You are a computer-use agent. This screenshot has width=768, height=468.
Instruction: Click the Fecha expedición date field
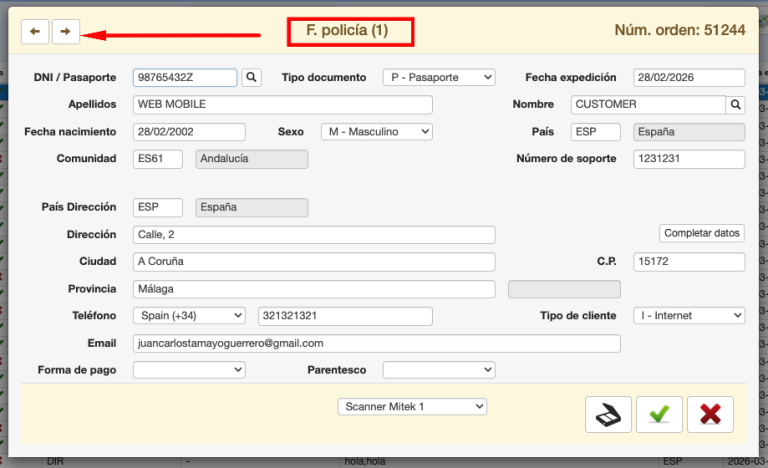point(689,78)
